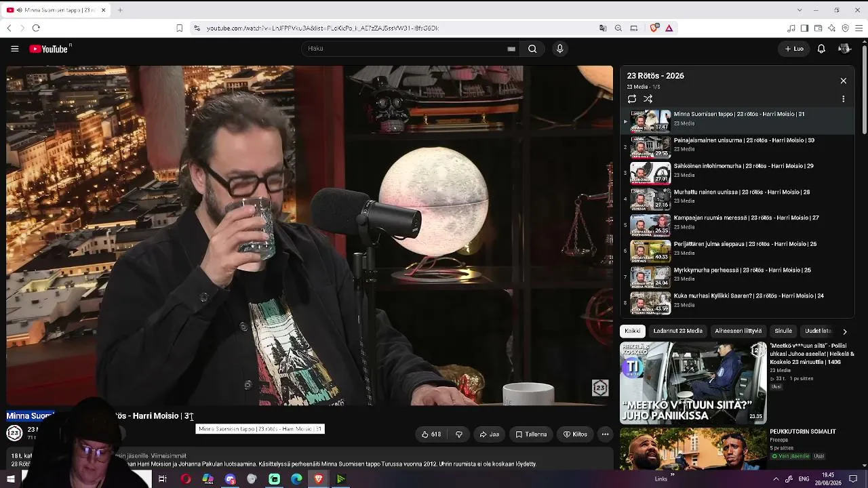
Task: Play Kuka murhasi Kyllikki Saaren playlist item
Action: [738, 303]
